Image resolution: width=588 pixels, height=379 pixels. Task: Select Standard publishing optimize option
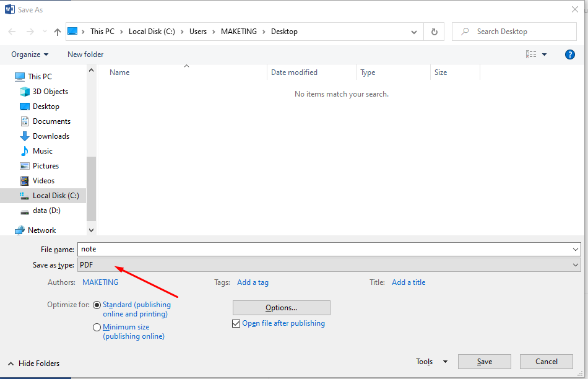pos(97,305)
